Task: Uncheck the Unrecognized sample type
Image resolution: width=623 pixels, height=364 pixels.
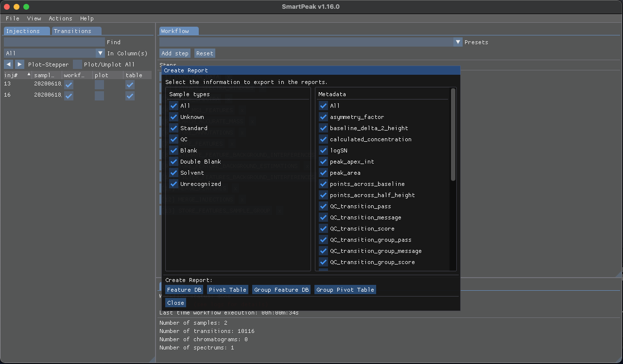Action: pos(173,184)
